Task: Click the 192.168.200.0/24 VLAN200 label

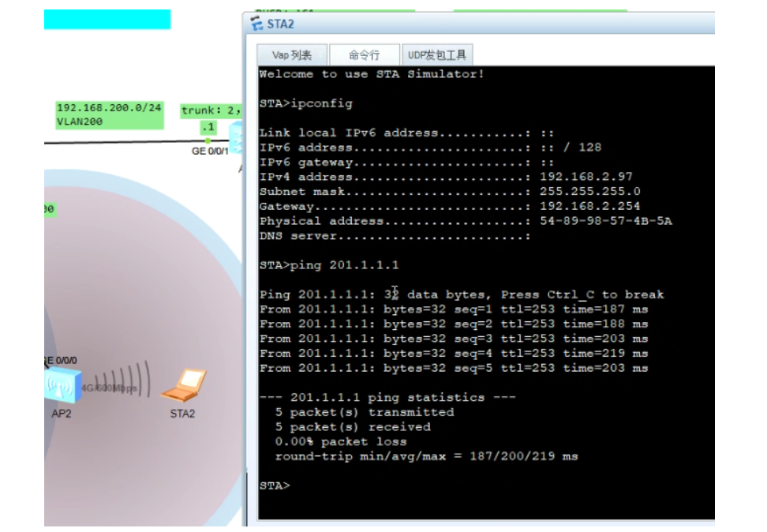Action: (x=109, y=114)
